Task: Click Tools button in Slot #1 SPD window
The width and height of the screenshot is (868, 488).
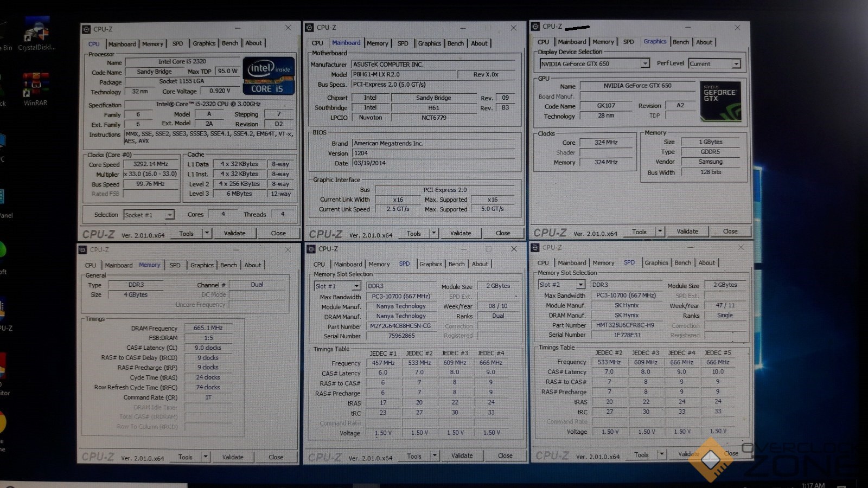Action: (414, 457)
